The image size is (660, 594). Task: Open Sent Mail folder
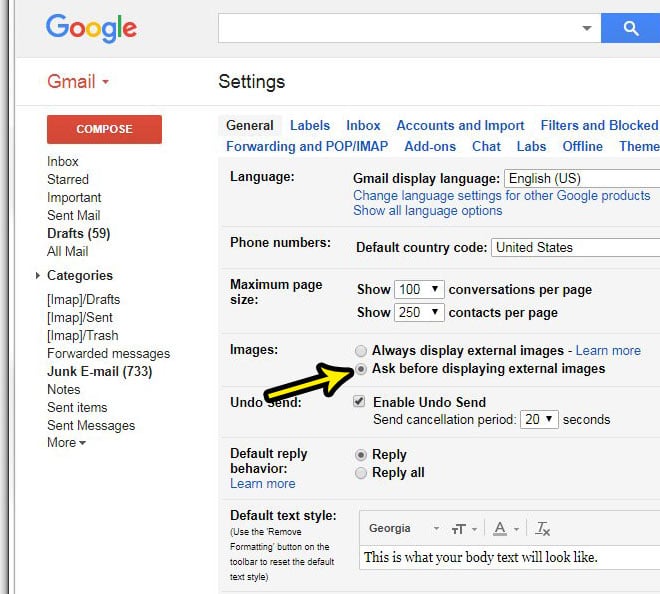pos(74,216)
